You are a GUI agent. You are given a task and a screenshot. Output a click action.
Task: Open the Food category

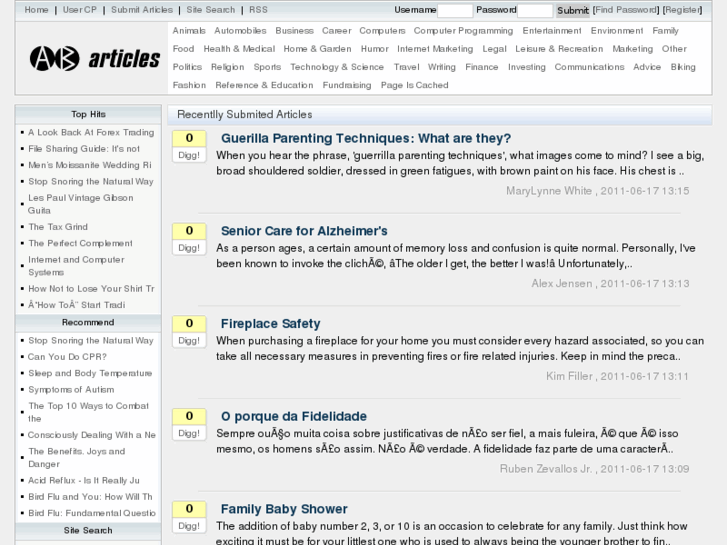(x=183, y=49)
